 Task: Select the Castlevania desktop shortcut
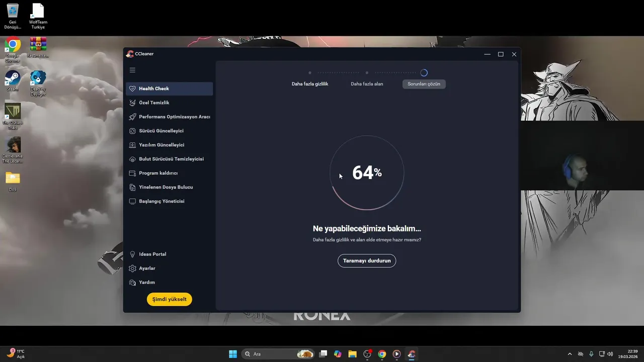[x=13, y=150]
